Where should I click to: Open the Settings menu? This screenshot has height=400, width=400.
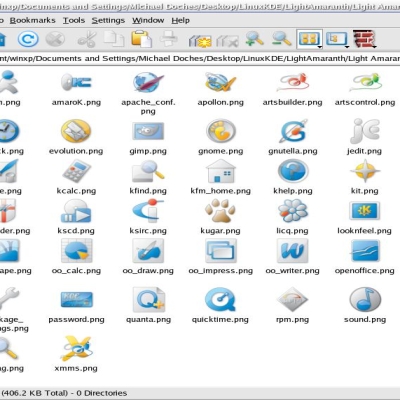(108, 20)
